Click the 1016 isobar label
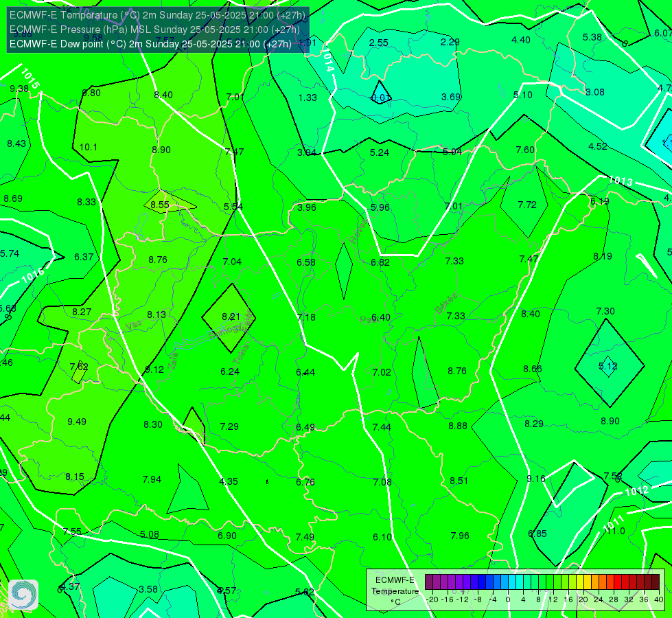 [x=33, y=275]
